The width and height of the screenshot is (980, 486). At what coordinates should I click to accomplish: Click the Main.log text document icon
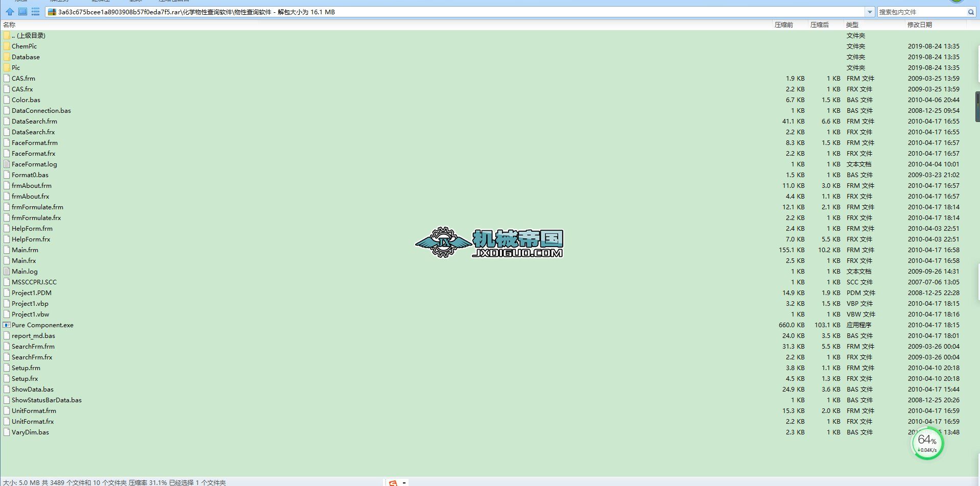7,271
